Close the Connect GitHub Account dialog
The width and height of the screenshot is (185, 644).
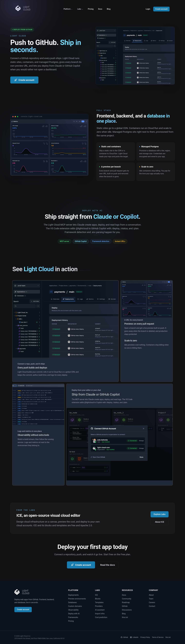[x=144, y=428]
